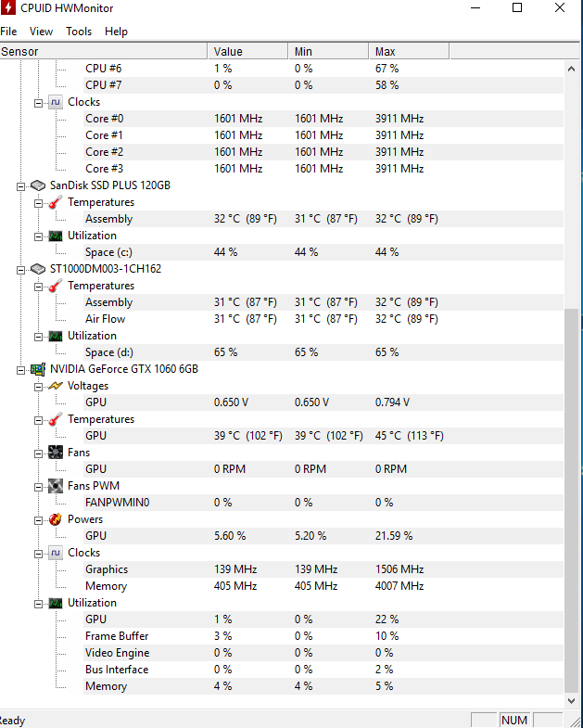The height and width of the screenshot is (728, 583).
Task: Open the Tools menu
Action: click(x=79, y=32)
